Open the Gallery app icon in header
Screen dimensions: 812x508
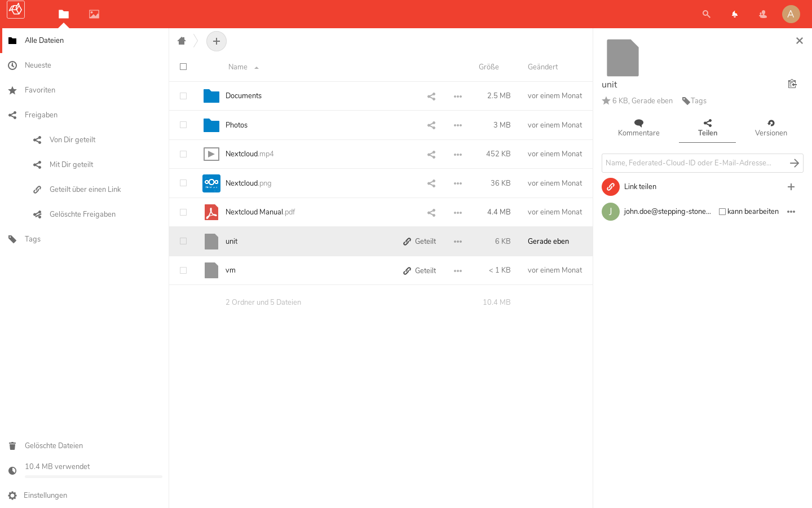click(x=94, y=14)
